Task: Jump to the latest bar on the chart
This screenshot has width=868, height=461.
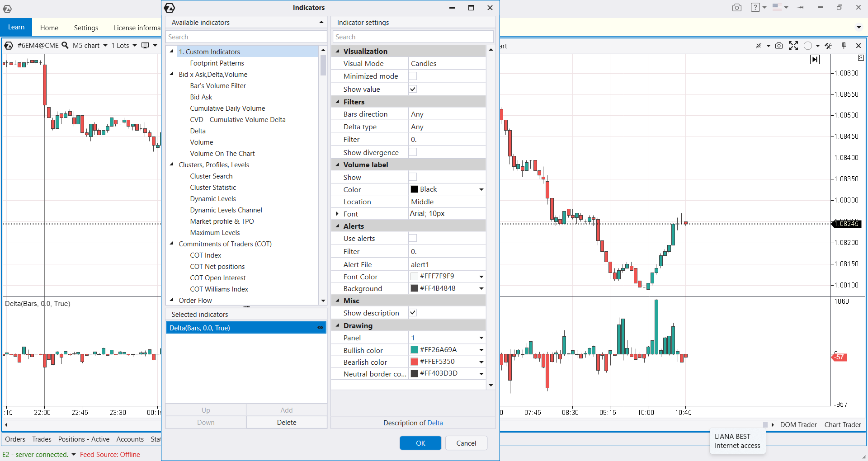Action: [x=815, y=59]
